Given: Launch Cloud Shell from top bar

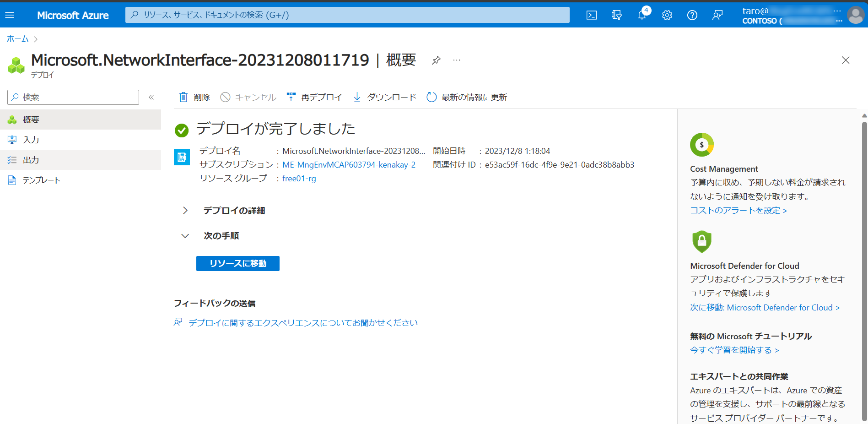Looking at the screenshot, I should 591,15.
